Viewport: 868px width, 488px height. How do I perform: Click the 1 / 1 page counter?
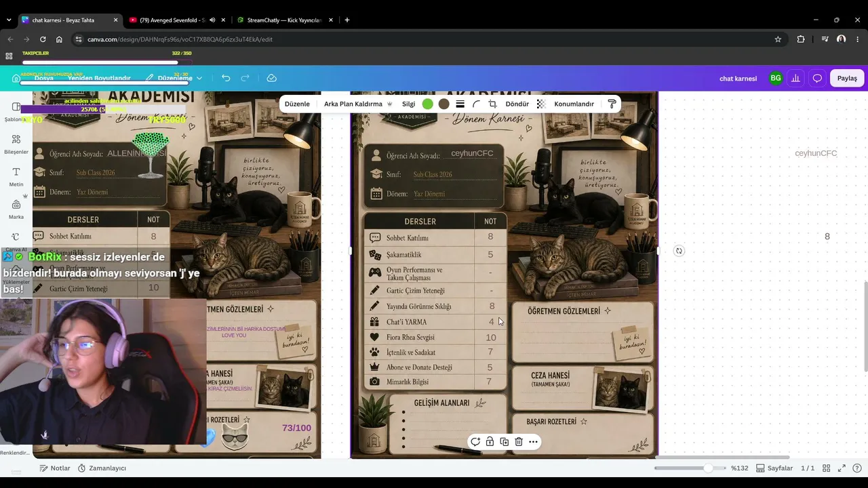pos(808,468)
